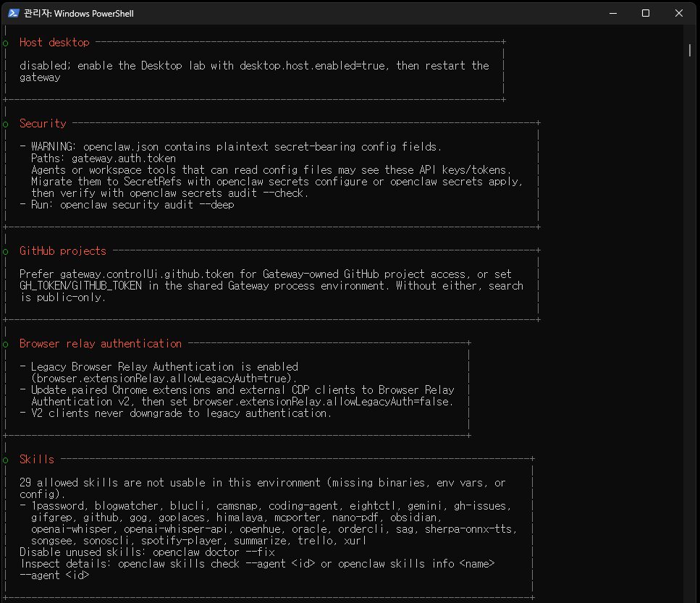Click the GitHub projects section heading
The height and width of the screenshot is (603, 700).
pos(63,251)
